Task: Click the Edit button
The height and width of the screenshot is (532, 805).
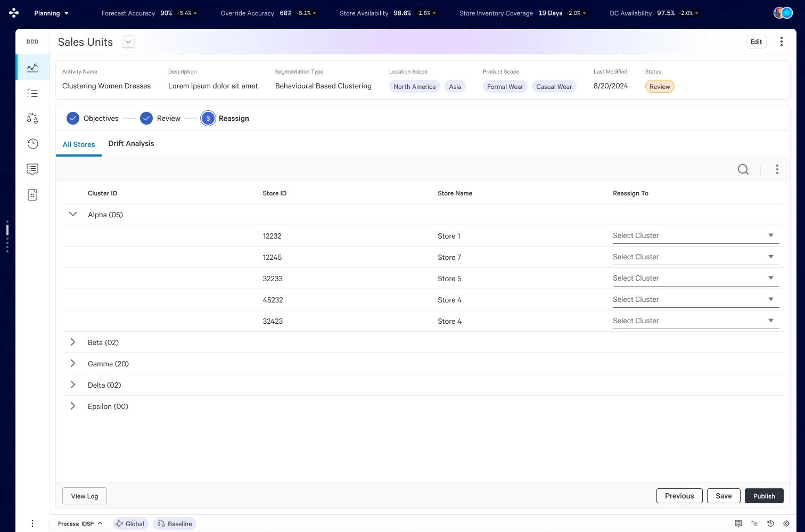Action: 756,42
